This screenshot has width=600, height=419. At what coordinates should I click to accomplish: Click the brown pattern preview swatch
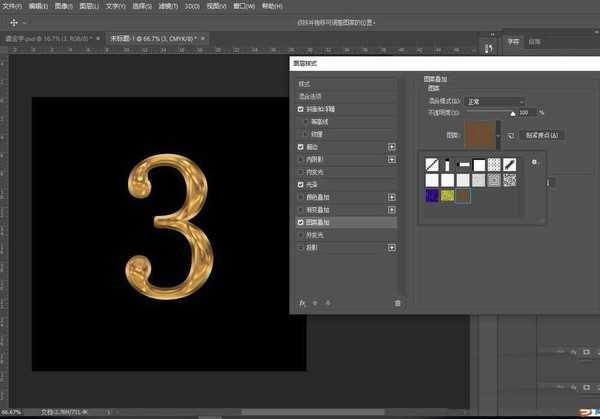coord(480,134)
